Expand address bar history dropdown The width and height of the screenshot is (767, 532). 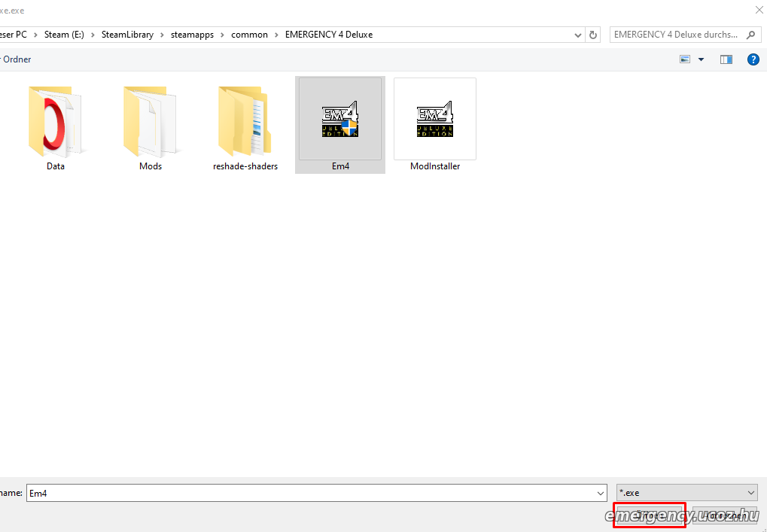point(577,35)
